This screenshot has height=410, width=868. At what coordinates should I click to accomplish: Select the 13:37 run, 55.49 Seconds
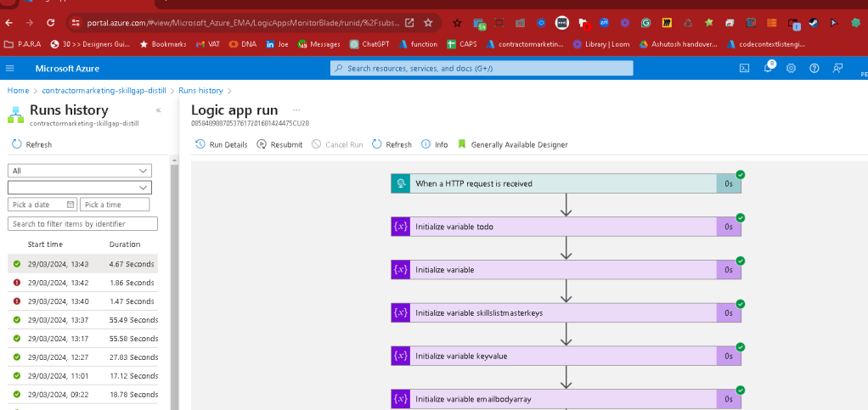pos(83,320)
